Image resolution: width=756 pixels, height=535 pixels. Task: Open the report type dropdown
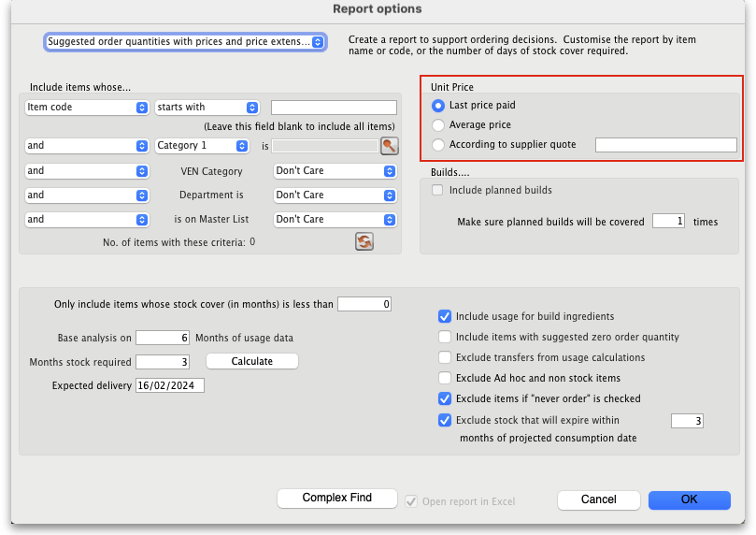[x=185, y=42]
